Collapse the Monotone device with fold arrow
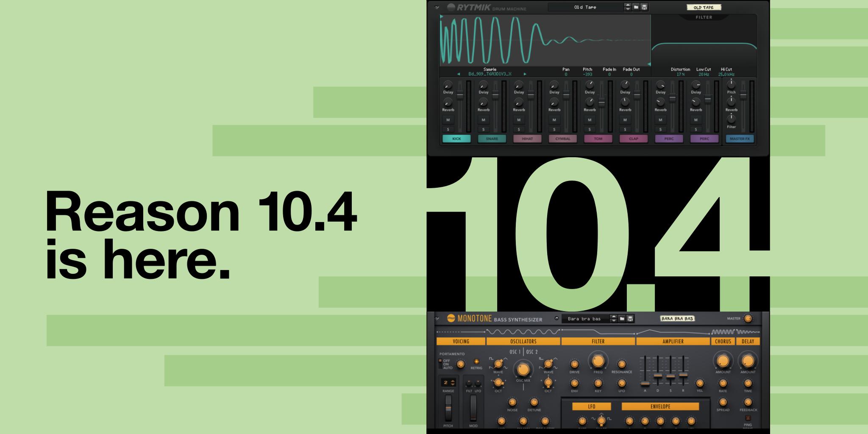The width and height of the screenshot is (868, 434). click(437, 319)
